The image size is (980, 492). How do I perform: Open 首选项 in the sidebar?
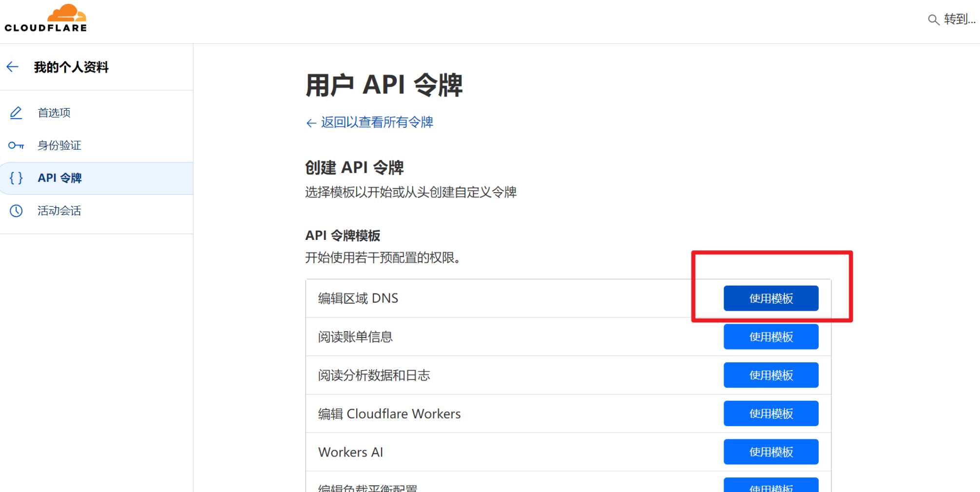click(96, 113)
